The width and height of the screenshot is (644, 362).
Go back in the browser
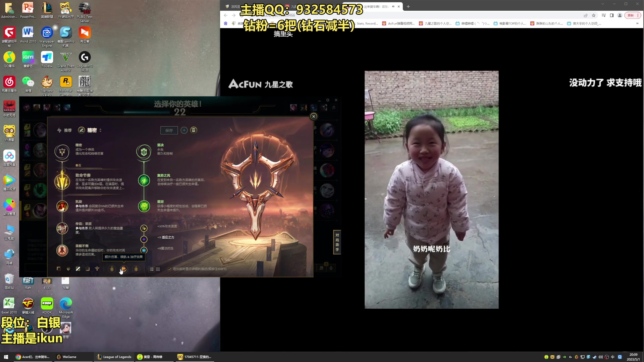point(226,15)
